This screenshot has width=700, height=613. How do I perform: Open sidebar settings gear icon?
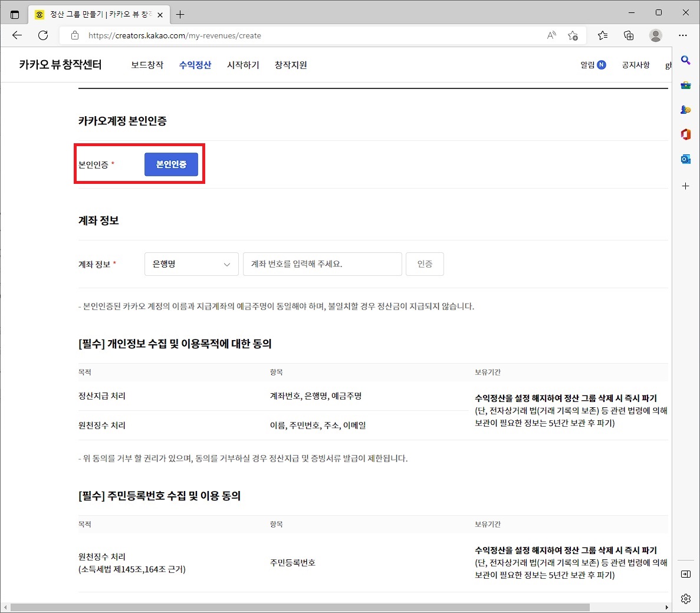[686, 599]
